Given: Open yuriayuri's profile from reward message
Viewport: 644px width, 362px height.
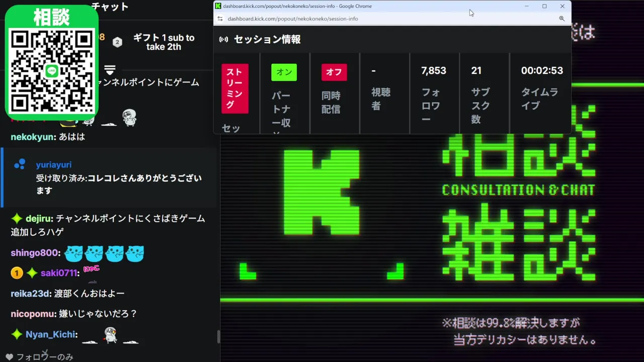Looking at the screenshot, I should [x=54, y=165].
